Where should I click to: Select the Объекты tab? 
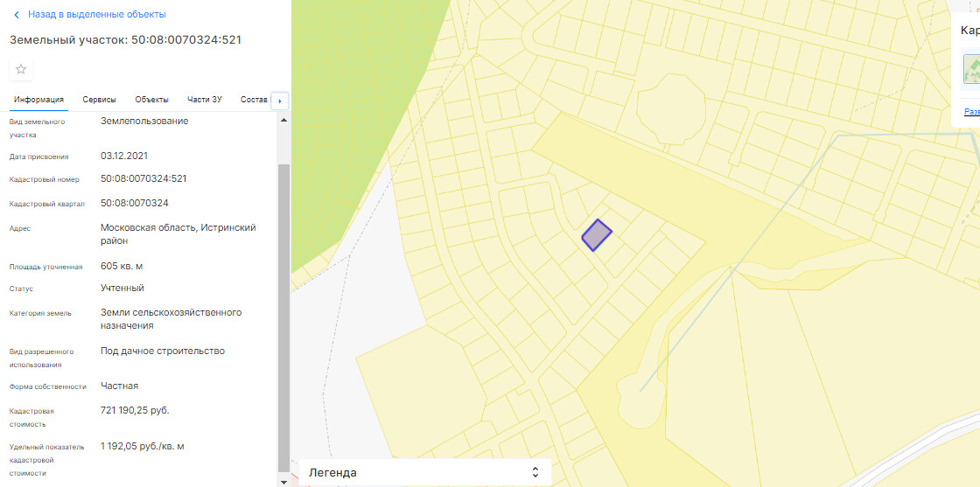click(151, 100)
